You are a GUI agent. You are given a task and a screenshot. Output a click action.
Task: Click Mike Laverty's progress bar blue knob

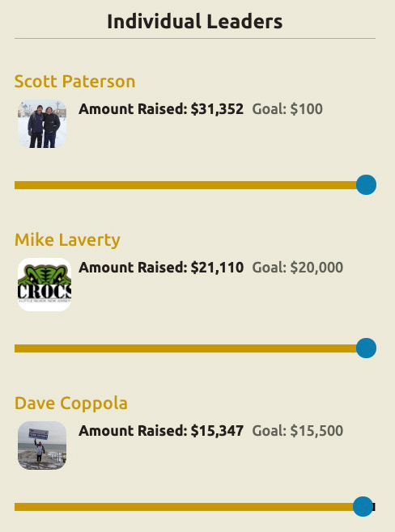coord(366,348)
